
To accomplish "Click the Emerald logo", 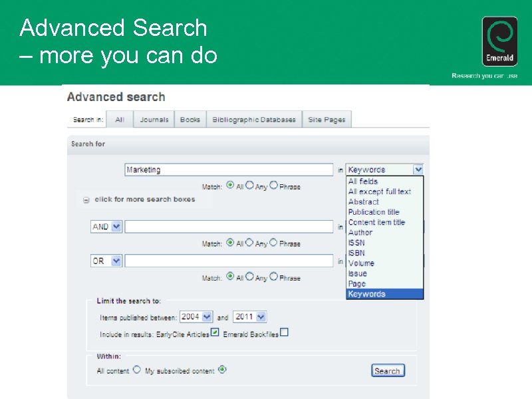I will (499, 40).
